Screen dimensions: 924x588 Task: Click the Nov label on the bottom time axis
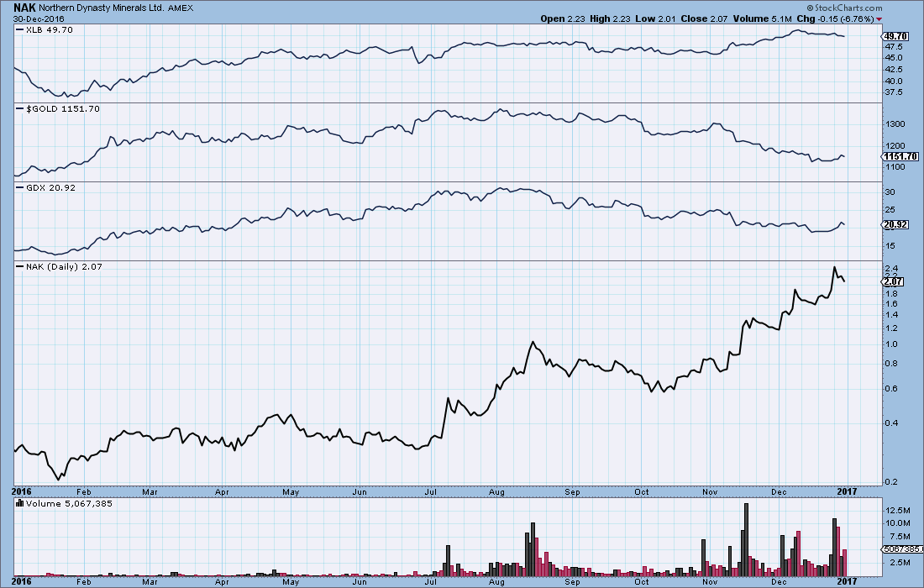(x=711, y=488)
